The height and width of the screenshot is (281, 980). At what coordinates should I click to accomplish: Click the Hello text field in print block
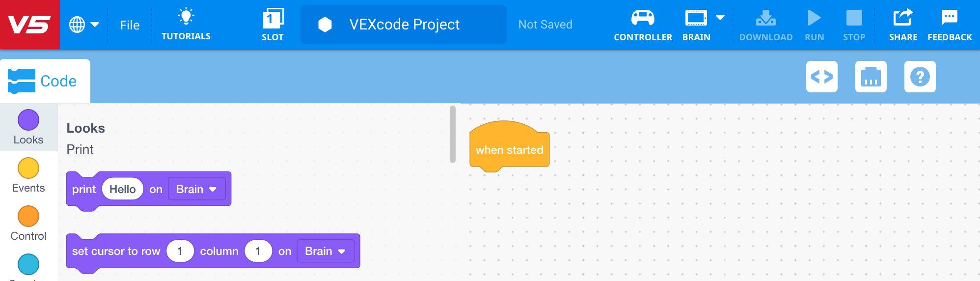122,189
